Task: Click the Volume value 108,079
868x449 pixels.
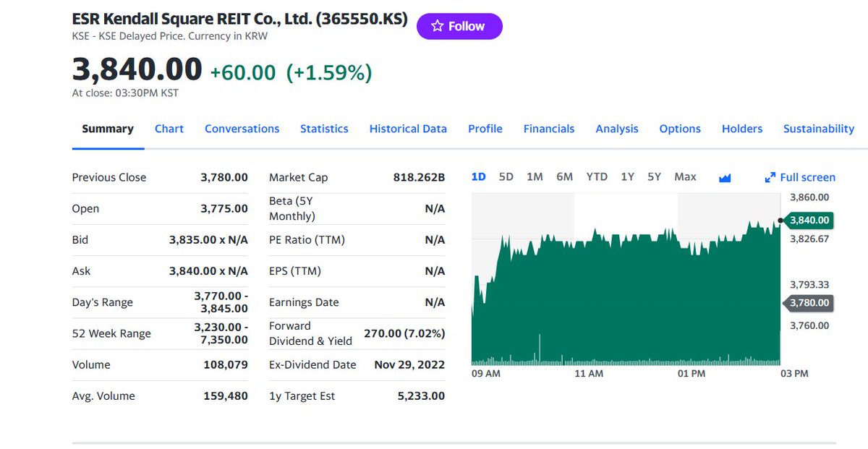Action: [226, 364]
